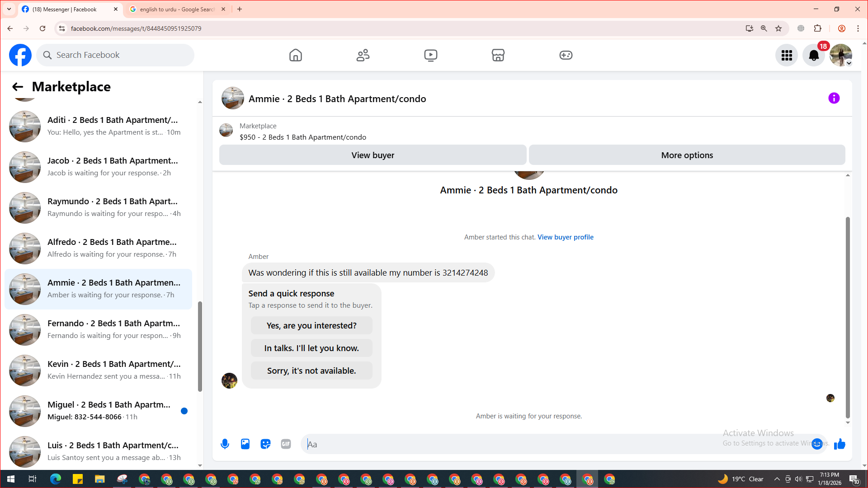Click the voice clip microphone icon
The image size is (868, 488).
tap(225, 444)
